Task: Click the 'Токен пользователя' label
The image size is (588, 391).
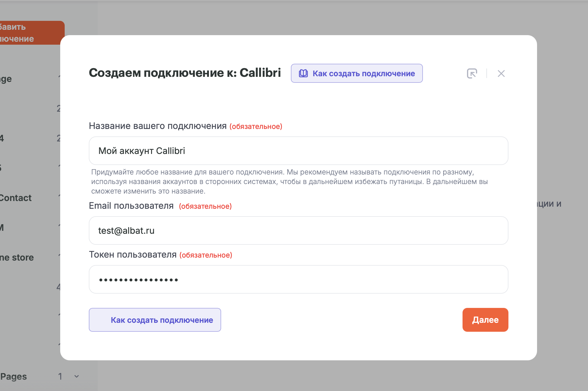Action: point(133,255)
